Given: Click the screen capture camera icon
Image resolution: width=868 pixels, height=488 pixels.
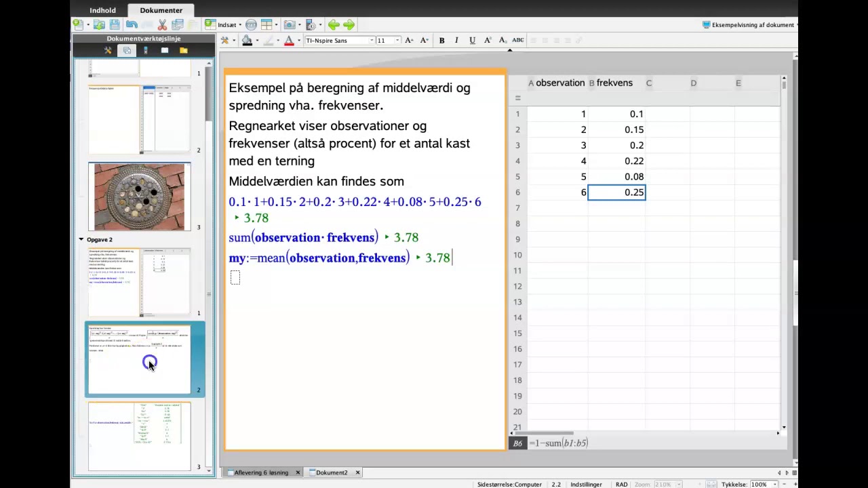Looking at the screenshot, I should pyautogui.click(x=290, y=24).
